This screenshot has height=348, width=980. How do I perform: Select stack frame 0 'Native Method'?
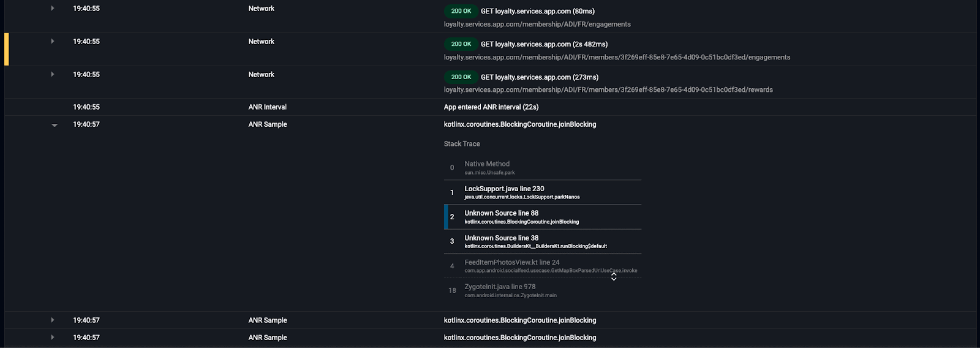pyautogui.click(x=543, y=167)
